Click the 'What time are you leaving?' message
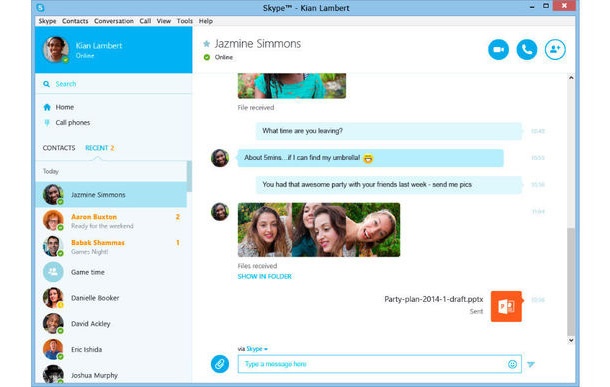 tap(389, 131)
